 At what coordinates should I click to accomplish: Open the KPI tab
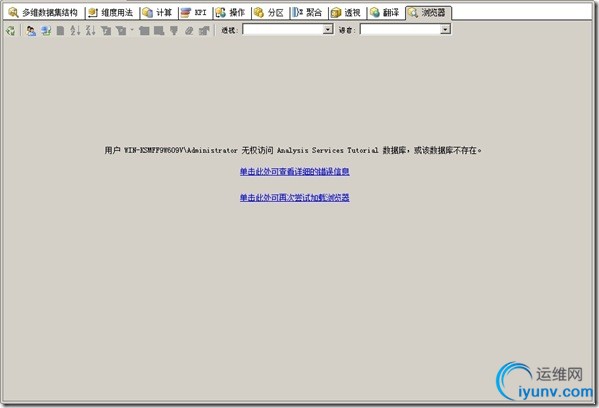[194, 13]
